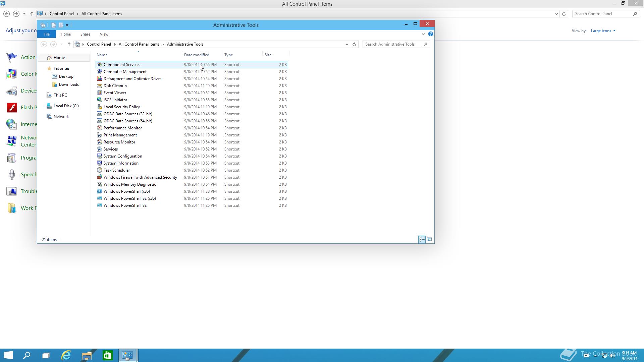Click the Windows Start button
Viewport: 644px width, 362px height.
(x=8, y=355)
